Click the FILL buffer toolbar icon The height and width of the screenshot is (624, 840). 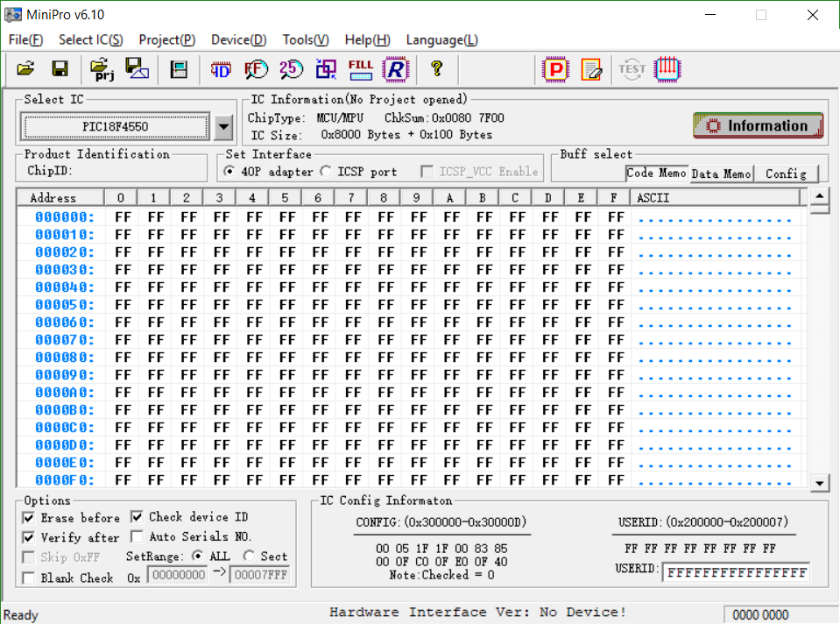coord(361,69)
